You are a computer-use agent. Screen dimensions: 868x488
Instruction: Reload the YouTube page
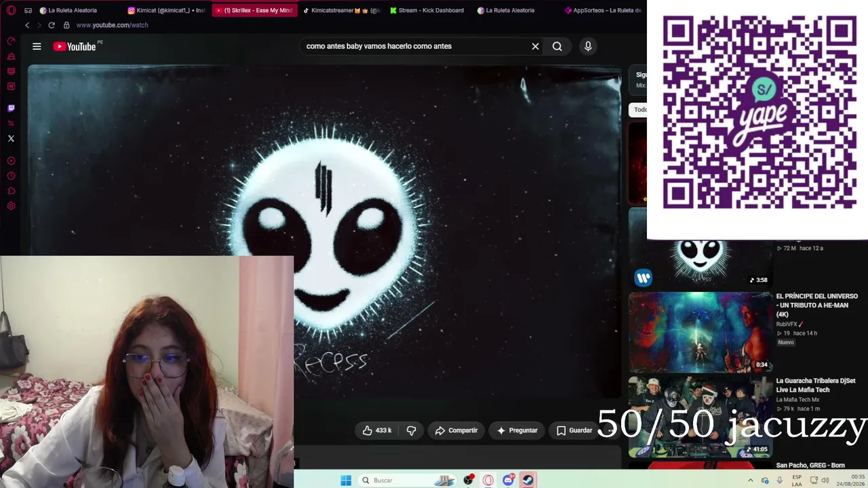tap(51, 25)
